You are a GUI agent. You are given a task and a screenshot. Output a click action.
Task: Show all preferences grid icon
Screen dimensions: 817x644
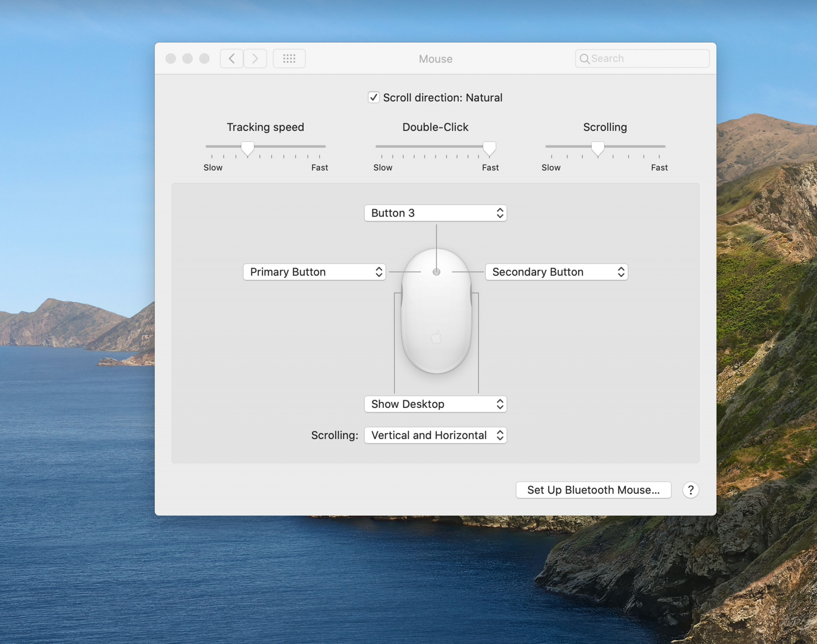click(289, 58)
